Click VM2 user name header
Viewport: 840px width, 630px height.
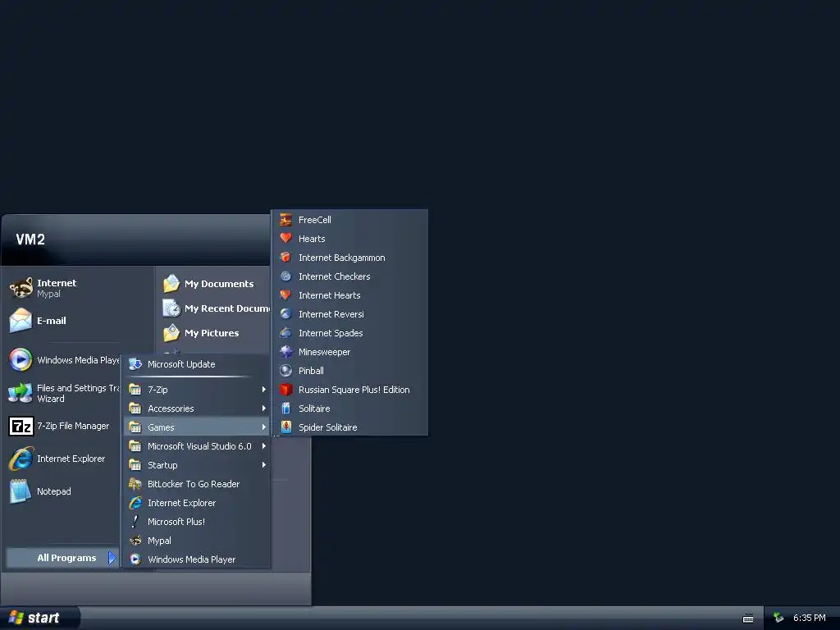30,240
